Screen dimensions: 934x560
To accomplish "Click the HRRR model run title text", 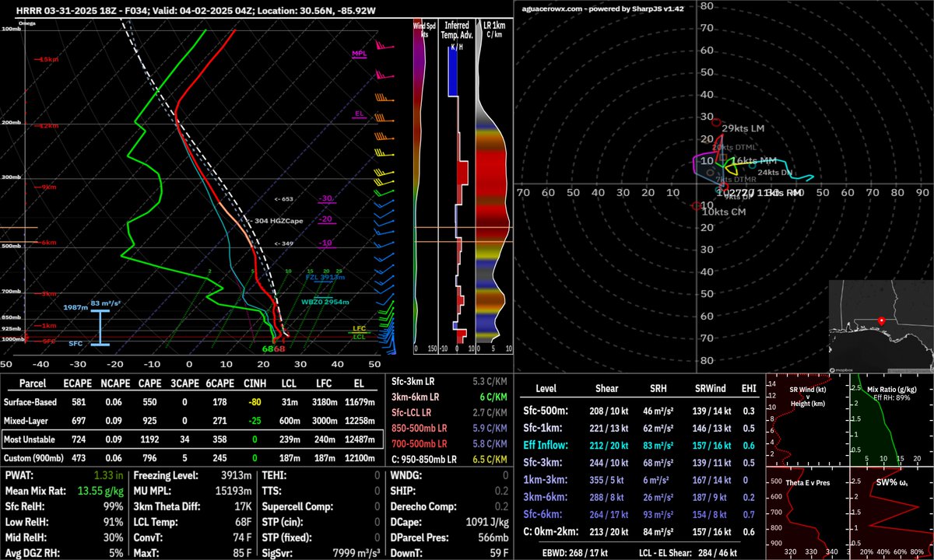I will tap(195, 10).
